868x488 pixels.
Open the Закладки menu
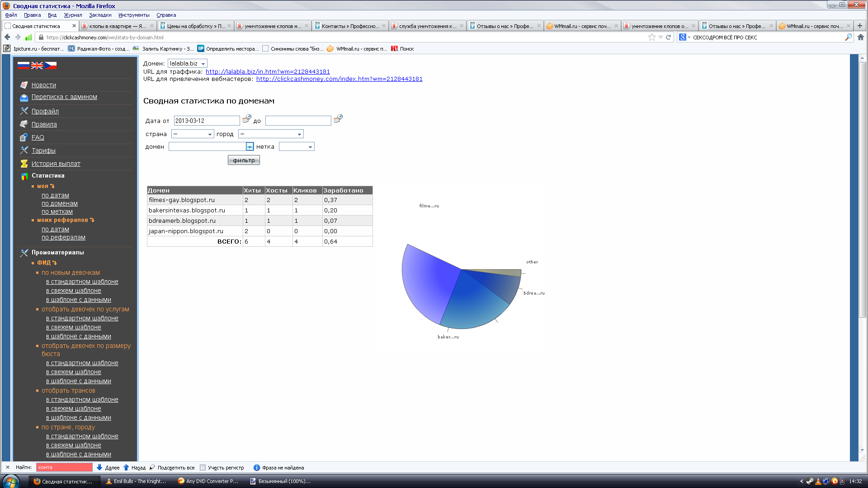(100, 15)
